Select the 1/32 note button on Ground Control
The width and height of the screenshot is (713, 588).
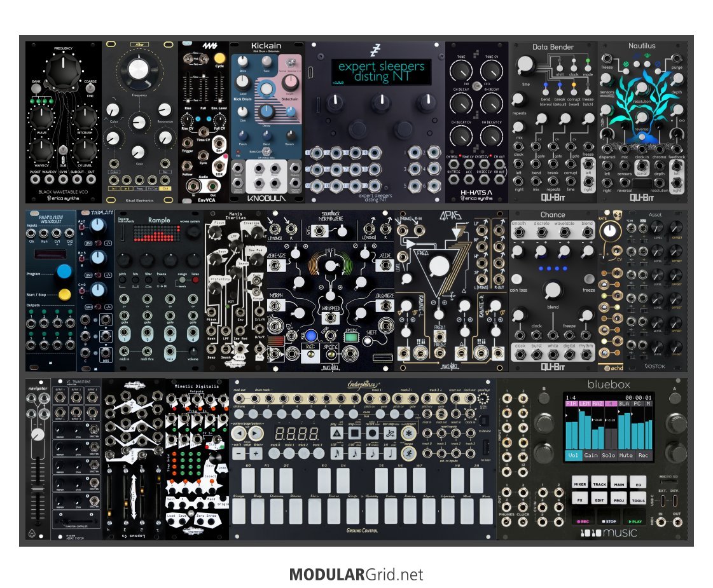tap(336, 453)
